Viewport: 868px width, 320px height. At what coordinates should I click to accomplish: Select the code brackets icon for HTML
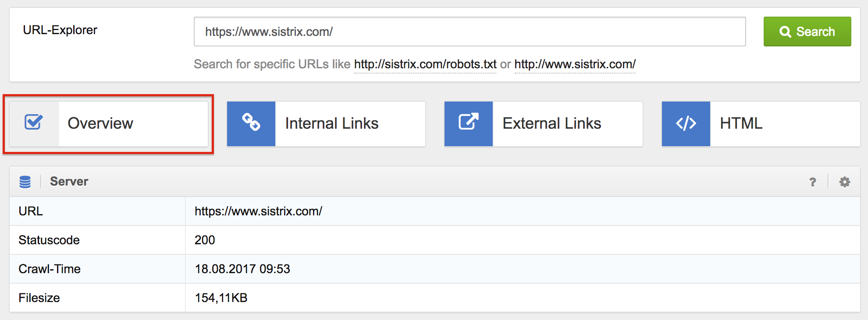pyautogui.click(x=685, y=123)
